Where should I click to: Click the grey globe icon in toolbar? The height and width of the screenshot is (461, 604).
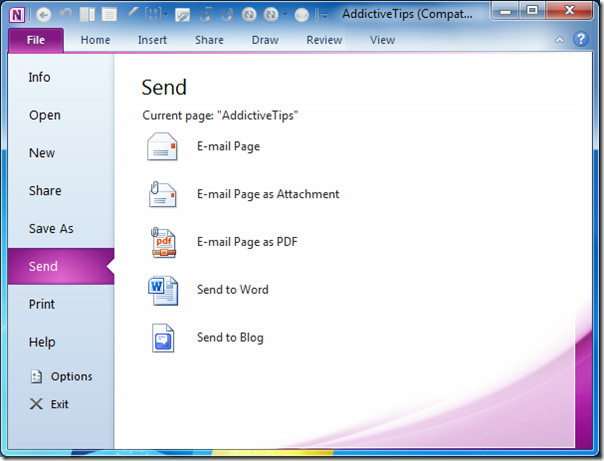coord(302,15)
